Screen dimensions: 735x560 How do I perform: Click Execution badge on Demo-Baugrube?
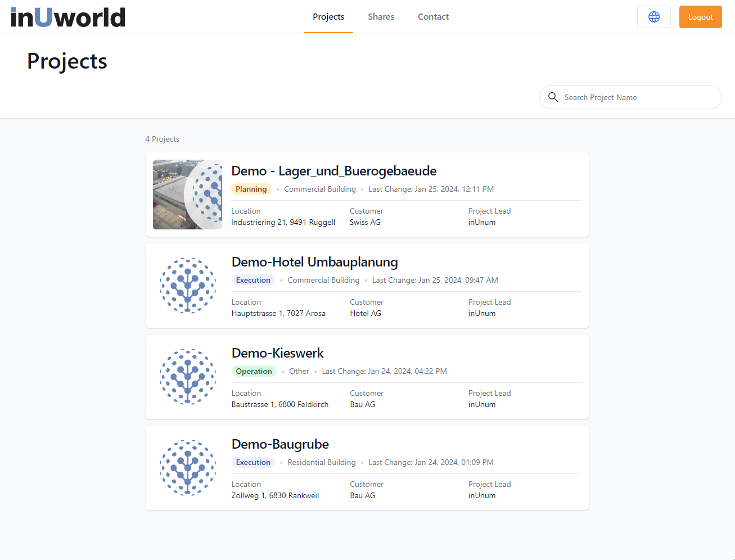coord(253,462)
